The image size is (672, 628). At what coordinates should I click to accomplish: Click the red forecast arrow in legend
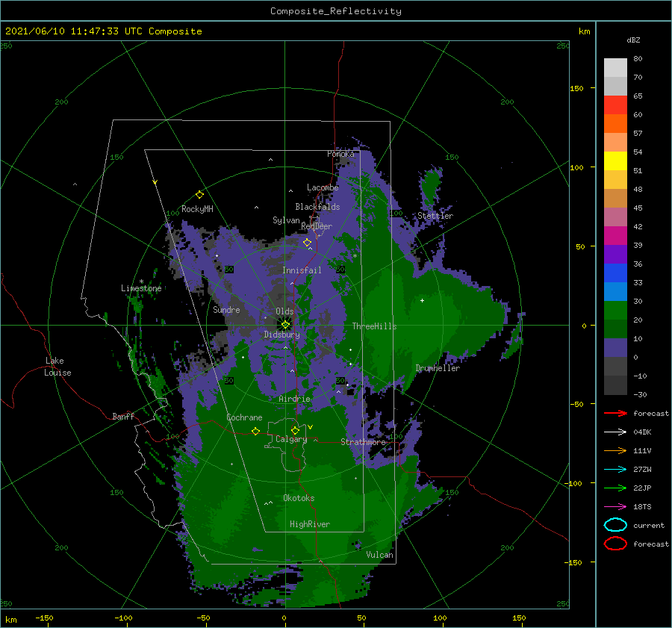click(615, 413)
